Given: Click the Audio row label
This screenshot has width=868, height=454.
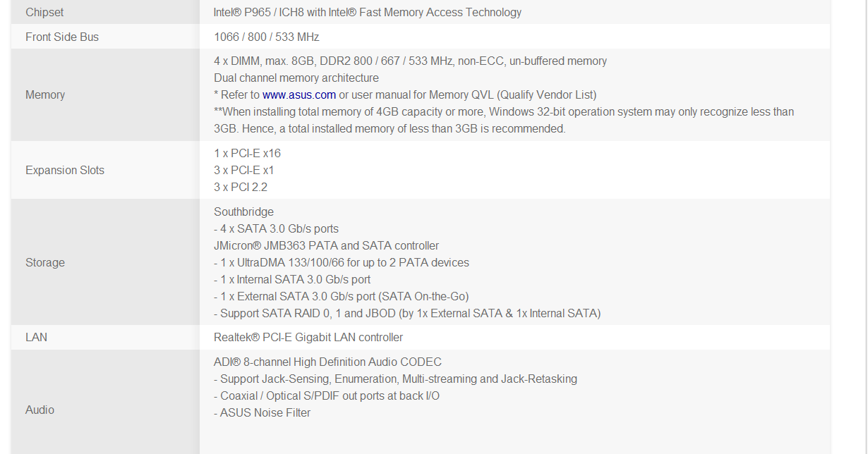Looking at the screenshot, I should pyautogui.click(x=40, y=410).
